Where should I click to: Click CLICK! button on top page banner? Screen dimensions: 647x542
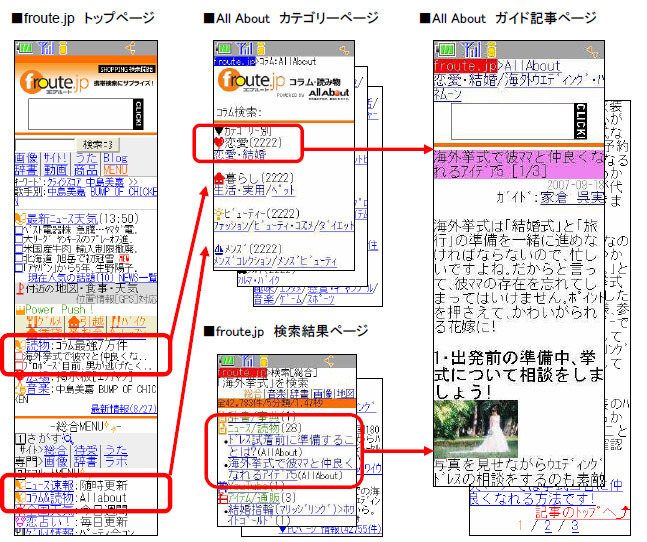[x=138, y=114]
